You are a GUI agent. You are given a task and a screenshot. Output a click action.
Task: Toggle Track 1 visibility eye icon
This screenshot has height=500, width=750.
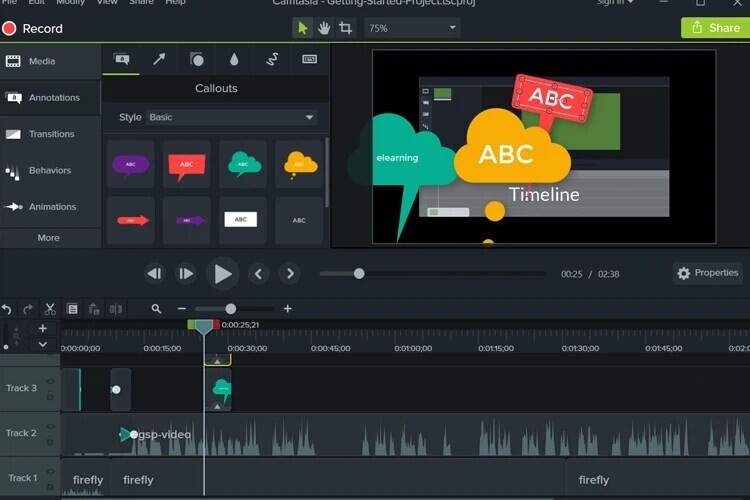[50, 472]
